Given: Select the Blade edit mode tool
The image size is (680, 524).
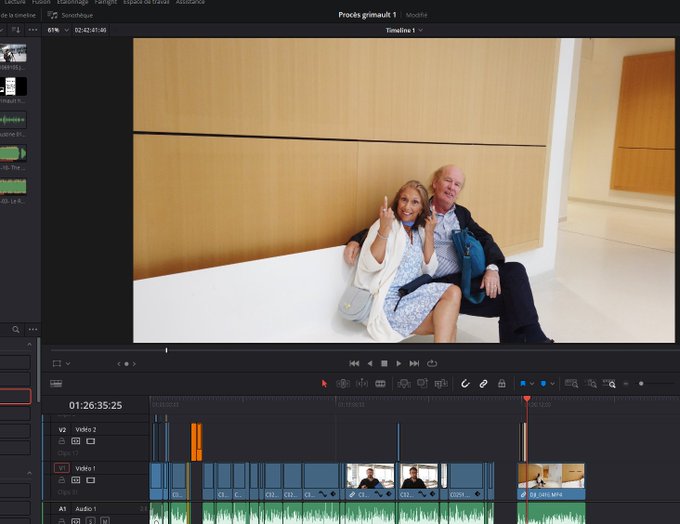Looking at the screenshot, I should pyautogui.click(x=380, y=384).
